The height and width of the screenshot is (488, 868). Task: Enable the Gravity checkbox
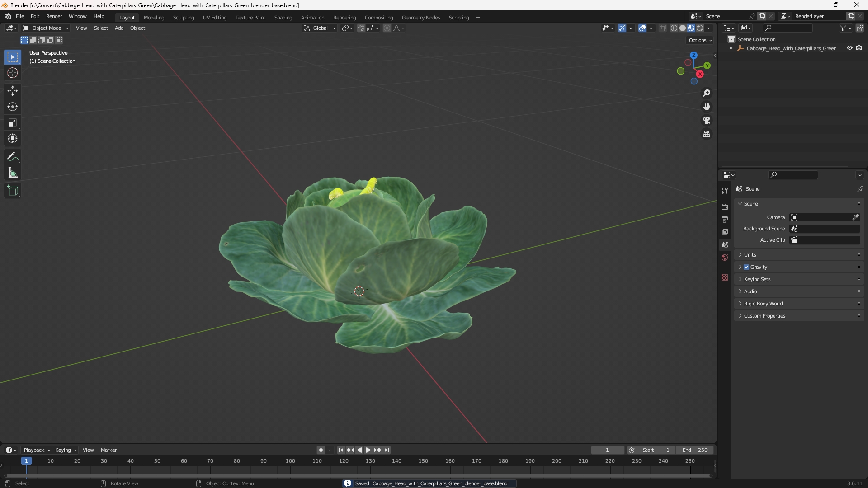pyautogui.click(x=746, y=267)
